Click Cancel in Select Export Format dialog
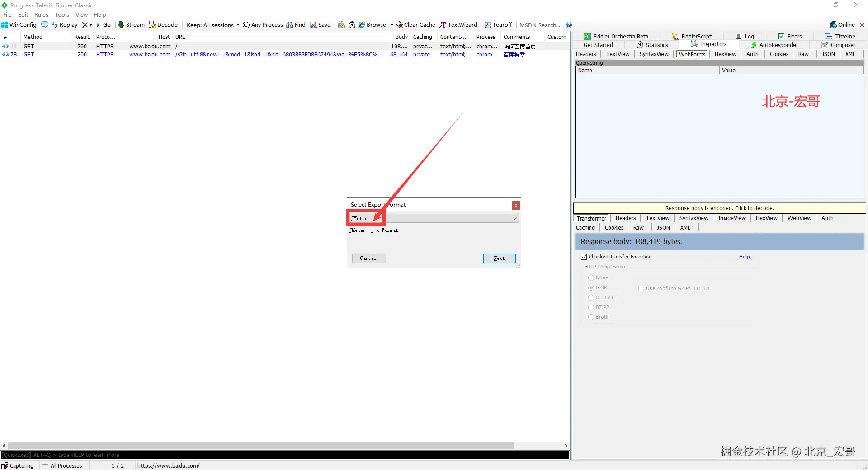Image resolution: width=868 pixels, height=470 pixels. [368, 258]
